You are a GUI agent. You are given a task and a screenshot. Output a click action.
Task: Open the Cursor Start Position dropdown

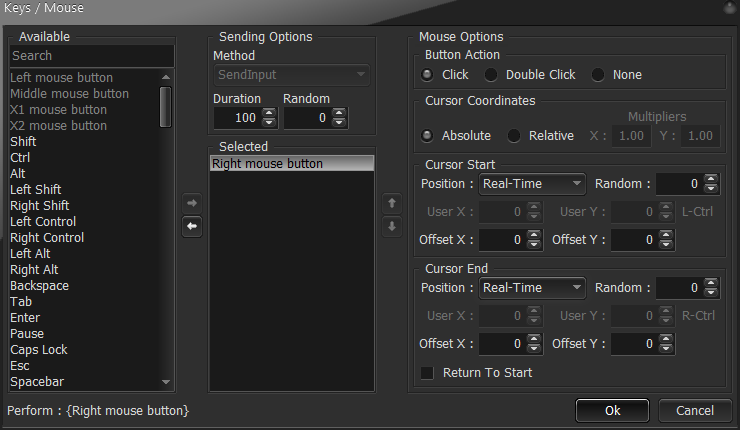click(x=532, y=184)
